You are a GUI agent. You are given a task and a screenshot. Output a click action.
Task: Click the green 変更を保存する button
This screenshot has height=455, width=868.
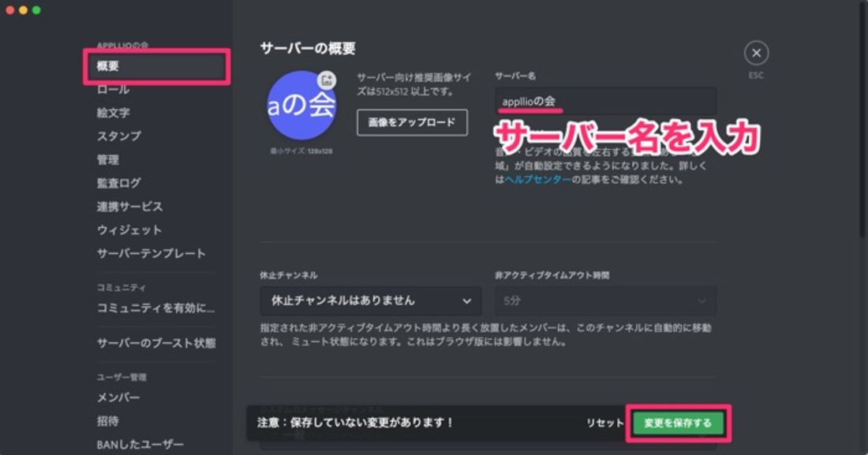678,423
